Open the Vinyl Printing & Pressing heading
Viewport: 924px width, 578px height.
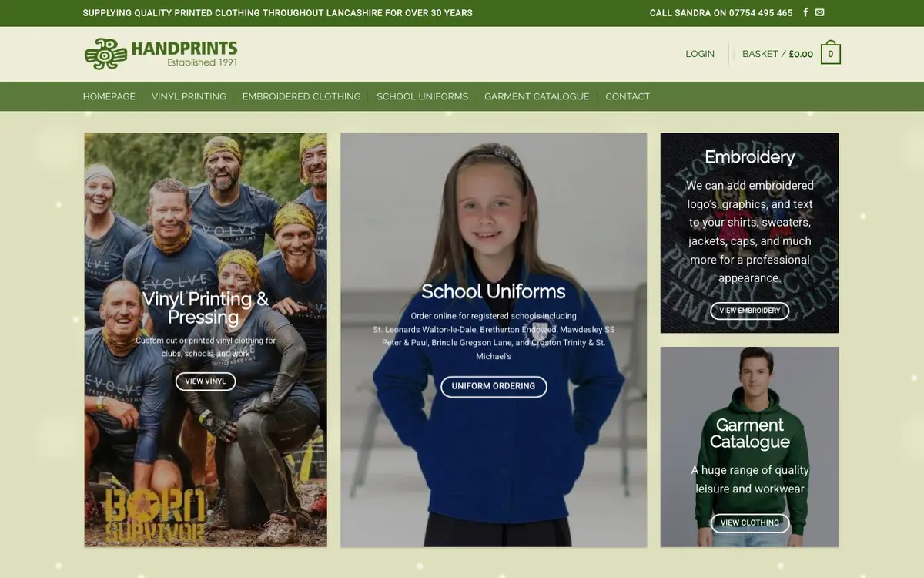tap(206, 307)
